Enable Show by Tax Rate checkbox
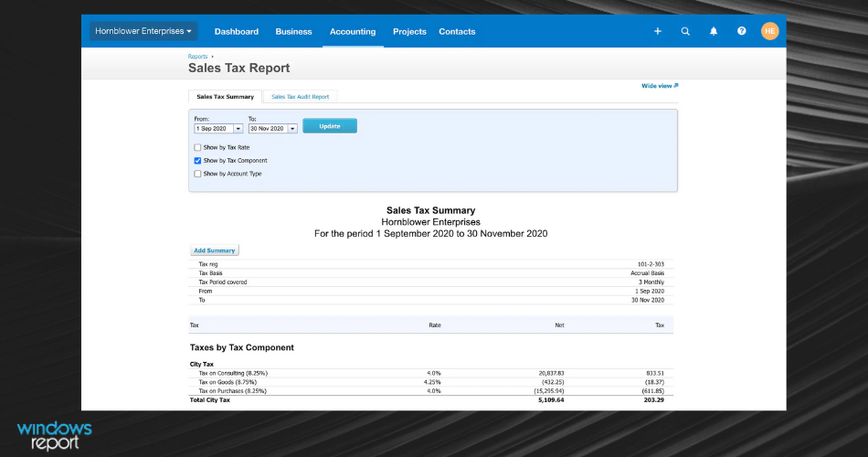868x457 pixels. tap(197, 147)
